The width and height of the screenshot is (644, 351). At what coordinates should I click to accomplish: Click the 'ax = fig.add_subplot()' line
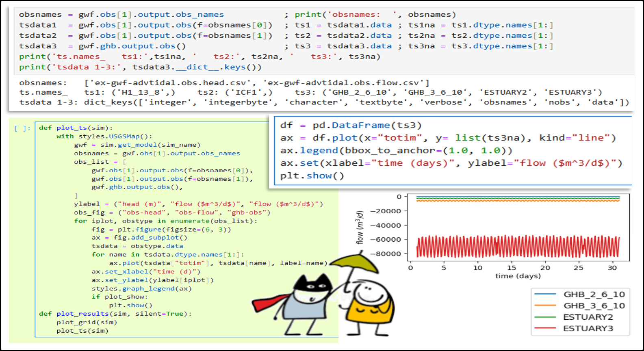coord(139,238)
